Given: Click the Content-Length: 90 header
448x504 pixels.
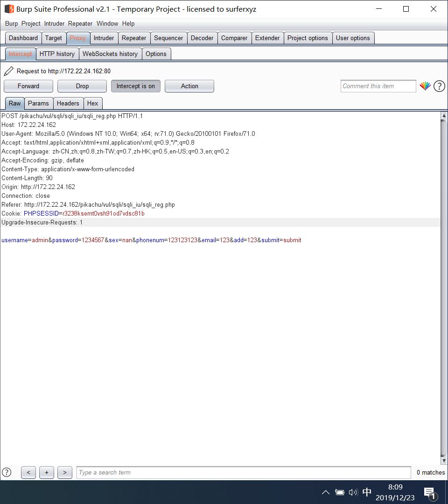Looking at the screenshot, I should point(27,178).
